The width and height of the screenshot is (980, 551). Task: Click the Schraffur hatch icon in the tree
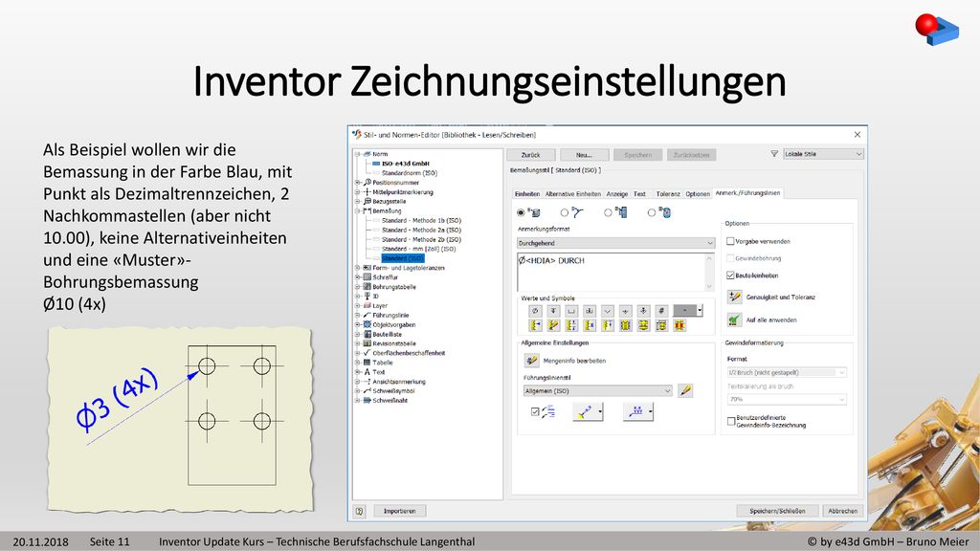click(367, 277)
